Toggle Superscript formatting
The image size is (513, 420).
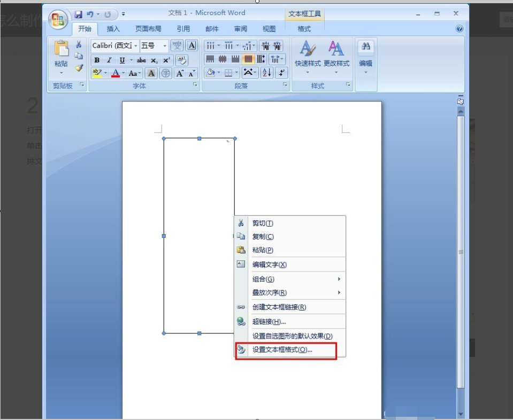coord(166,60)
